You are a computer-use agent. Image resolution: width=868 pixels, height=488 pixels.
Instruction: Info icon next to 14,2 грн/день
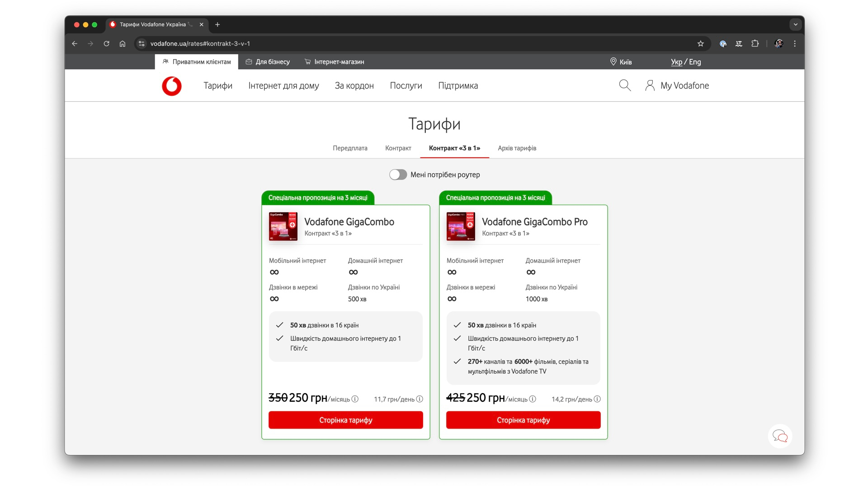pyautogui.click(x=597, y=399)
